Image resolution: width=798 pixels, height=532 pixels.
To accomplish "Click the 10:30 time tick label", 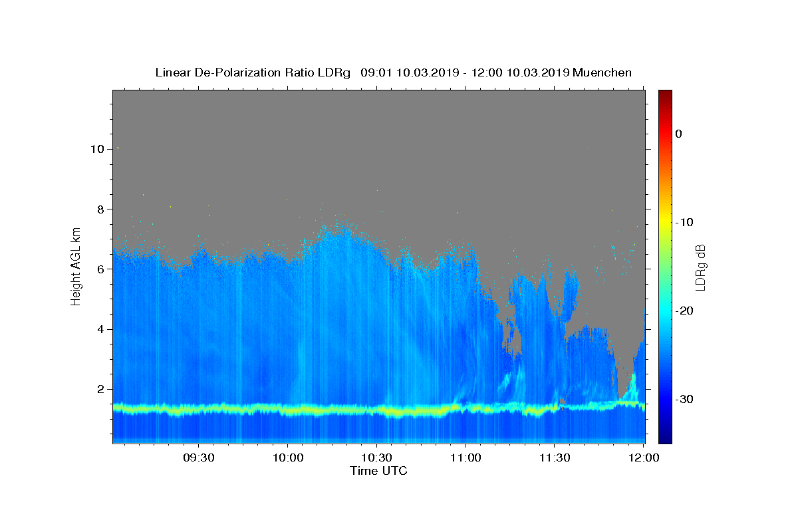I will coord(376,458).
